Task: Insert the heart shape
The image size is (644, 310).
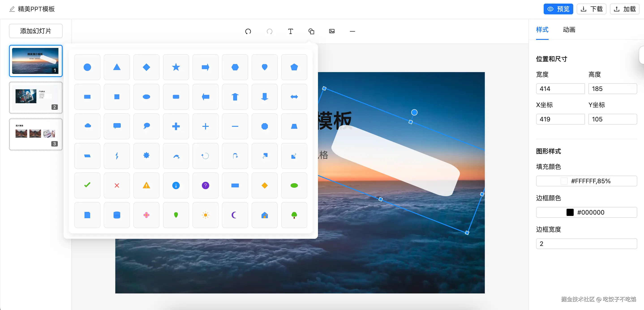Action: pyautogui.click(x=264, y=67)
